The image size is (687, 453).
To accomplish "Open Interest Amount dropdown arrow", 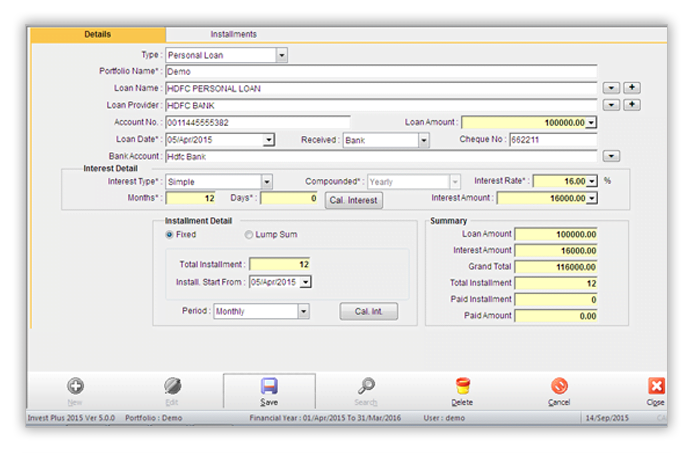I will pos(592,198).
